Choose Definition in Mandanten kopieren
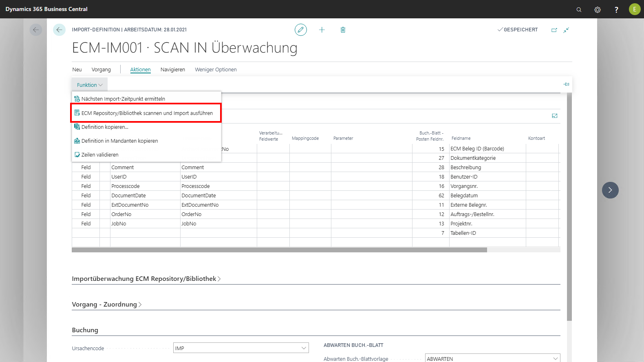Screen dimensions: 644x362 click(x=119, y=141)
